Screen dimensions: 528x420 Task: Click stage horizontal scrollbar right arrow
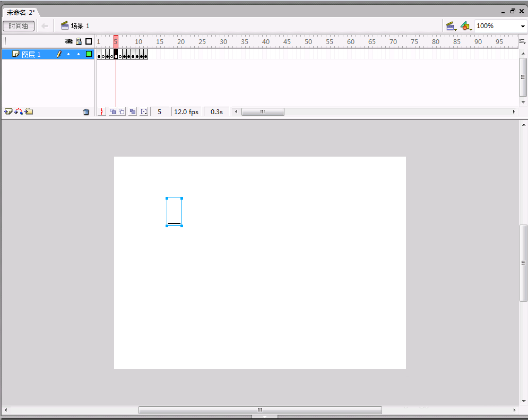(x=514, y=410)
